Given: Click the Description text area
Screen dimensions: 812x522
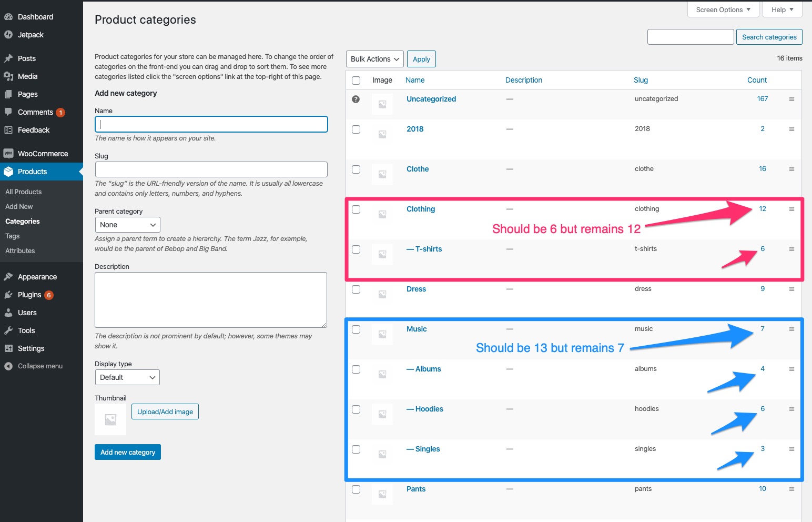Looking at the screenshot, I should [x=211, y=300].
